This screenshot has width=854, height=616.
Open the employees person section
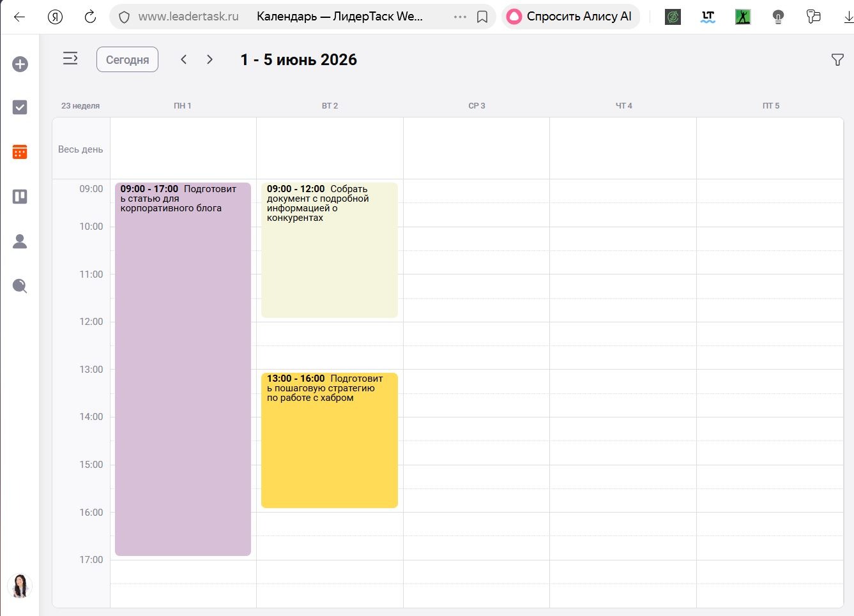20,241
